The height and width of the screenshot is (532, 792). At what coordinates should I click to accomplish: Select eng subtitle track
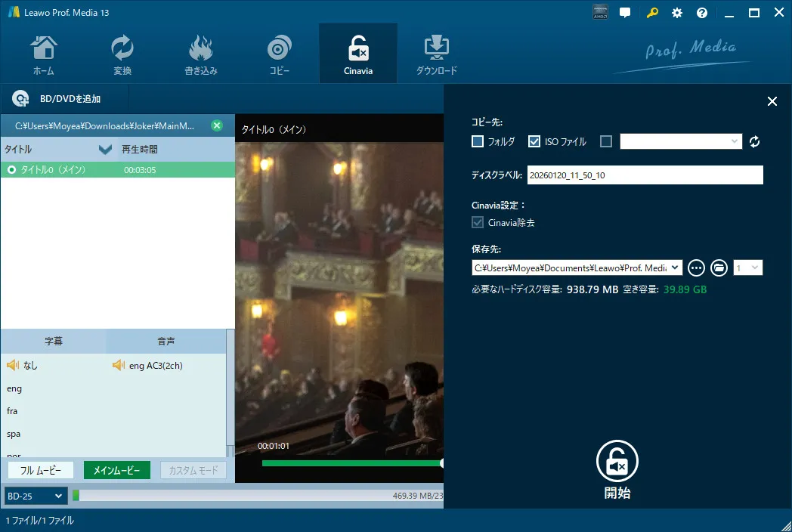[x=14, y=388]
